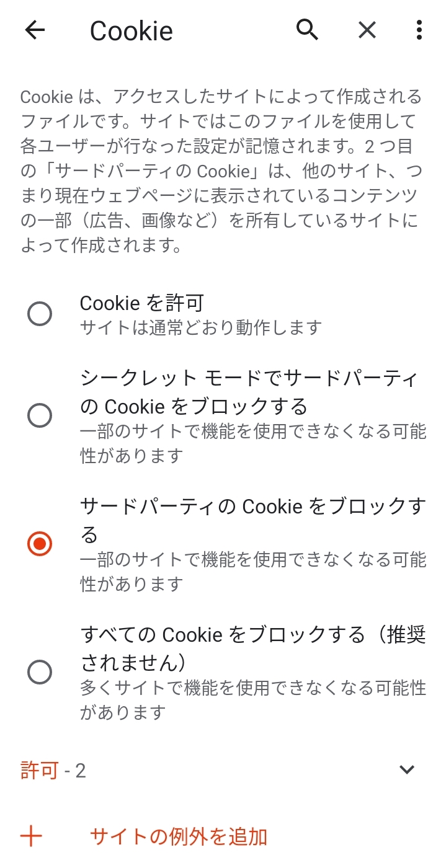The height and width of the screenshot is (868, 446).
Task: Select the Cookie を許可 radio button
Action: (40, 314)
